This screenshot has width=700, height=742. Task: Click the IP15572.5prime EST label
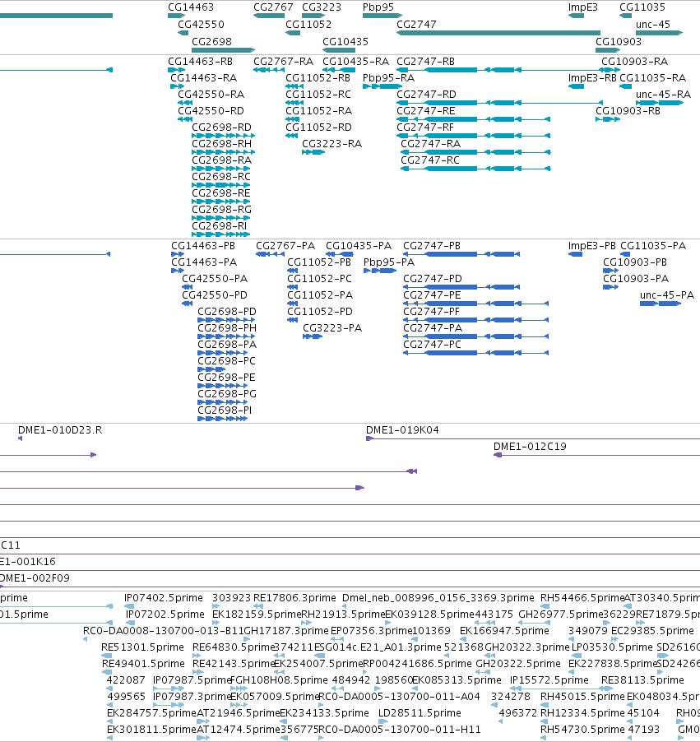point(549,680)
